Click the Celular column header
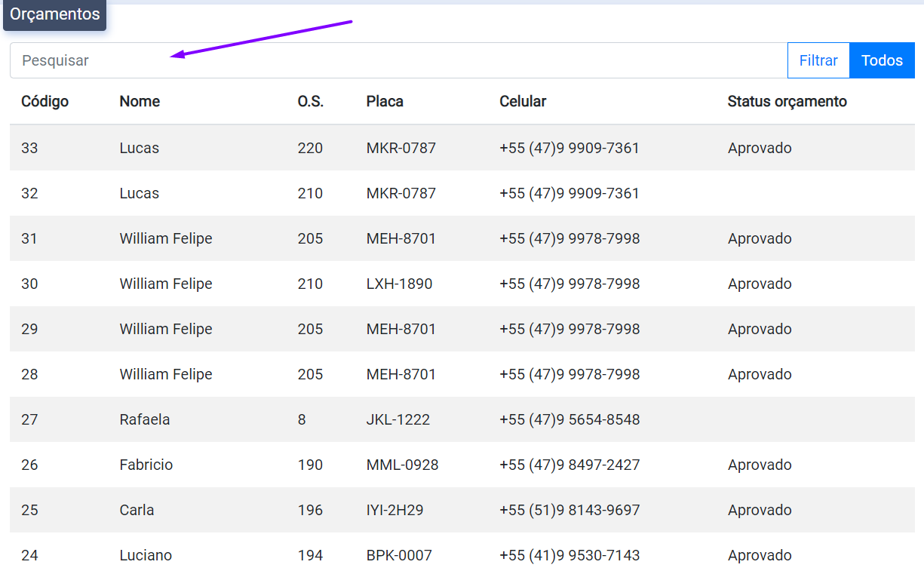Image resolution: width=924 pixels, height=577 pixels. 523,101
